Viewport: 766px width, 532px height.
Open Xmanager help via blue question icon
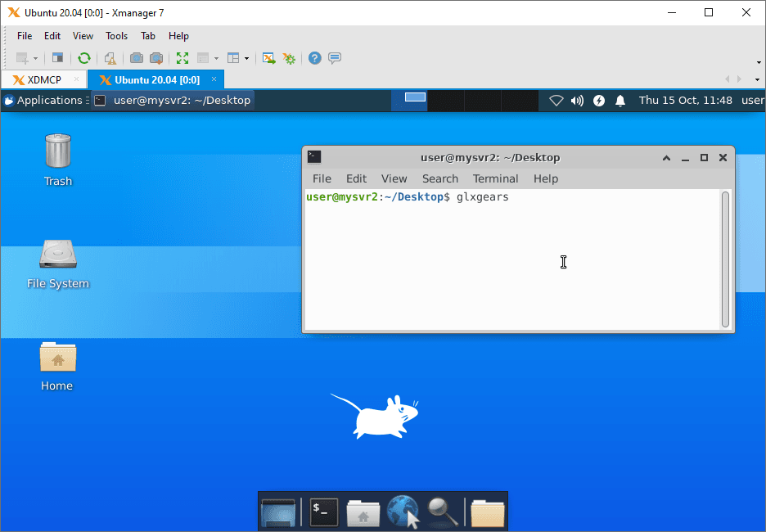click(314, 58)
